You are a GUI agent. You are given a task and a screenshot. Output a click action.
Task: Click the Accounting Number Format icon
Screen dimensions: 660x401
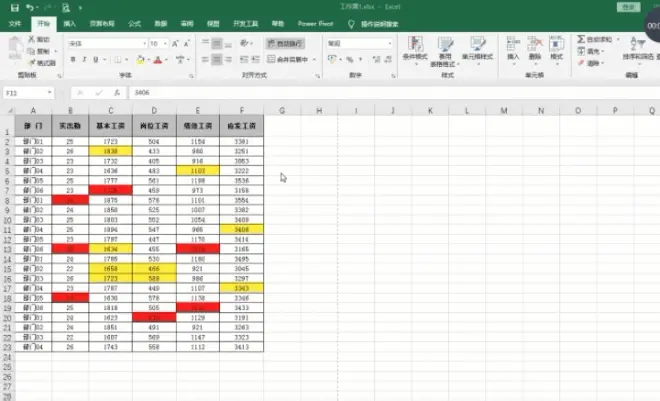[x=332, y=59]
